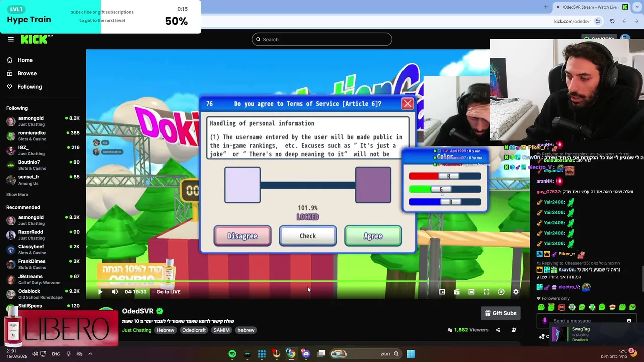Viewport: 644px width, 362px height.
Task: Click the taskbar search box
Action: (365, 354)
